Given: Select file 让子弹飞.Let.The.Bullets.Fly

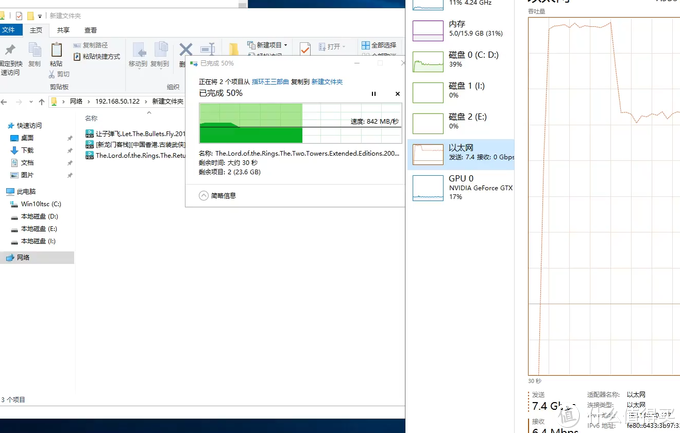Looking at the screenshot, I should click(135, 134).
